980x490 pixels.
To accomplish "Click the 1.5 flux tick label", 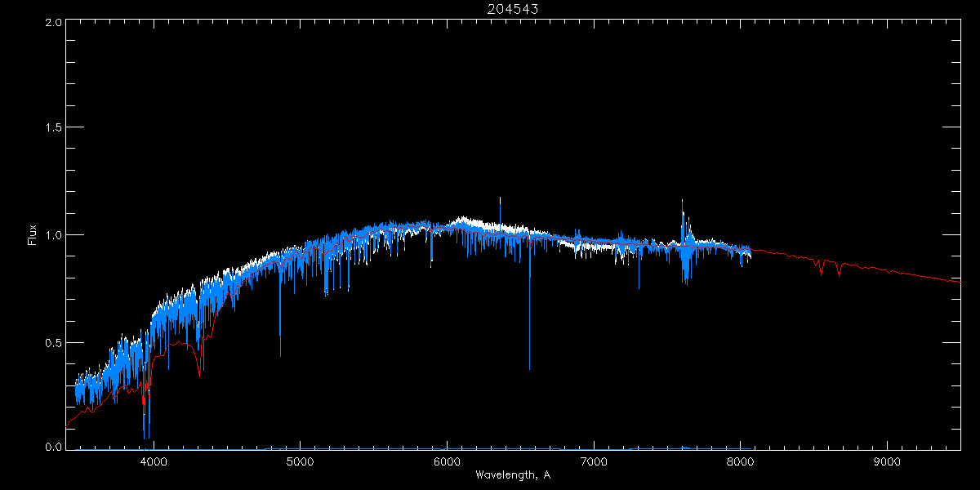I will coord(53,129).
